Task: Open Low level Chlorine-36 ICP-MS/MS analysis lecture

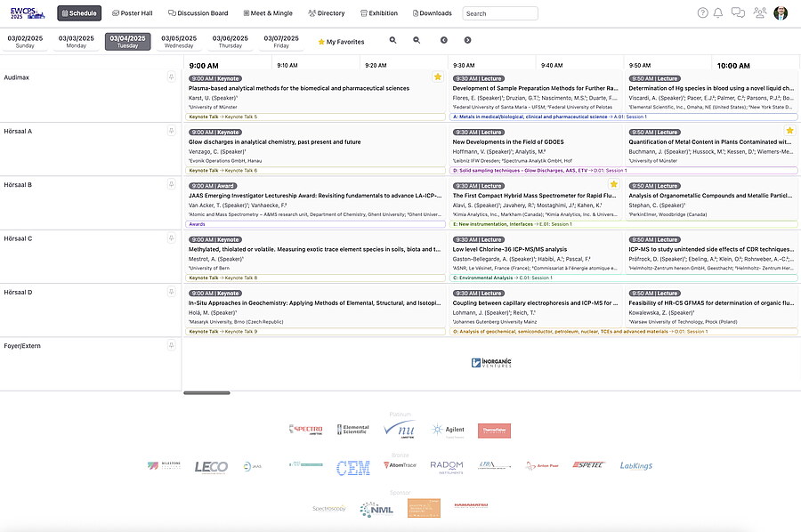Action: (536, 253)
